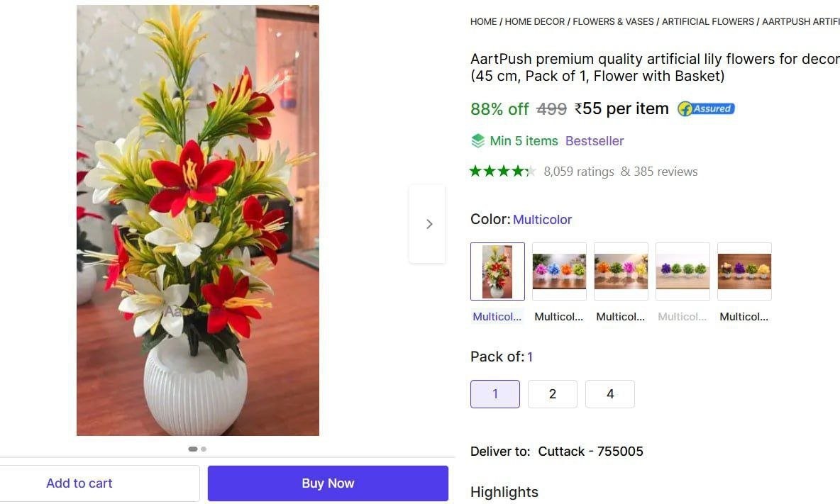Go to HOME DECOR breadcrumb
The width and height of the screenshot is (840, 504).
(535, 22)
